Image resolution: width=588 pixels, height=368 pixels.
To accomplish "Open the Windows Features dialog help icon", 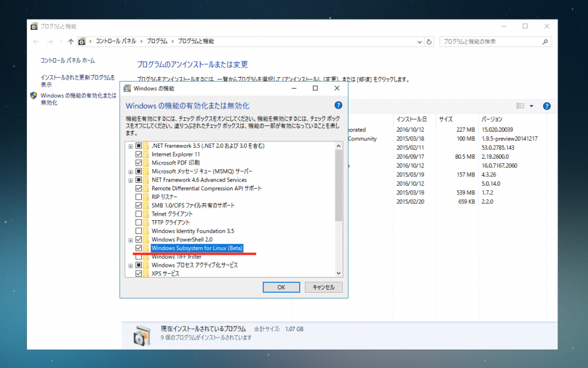I will [x=338, y=105].
